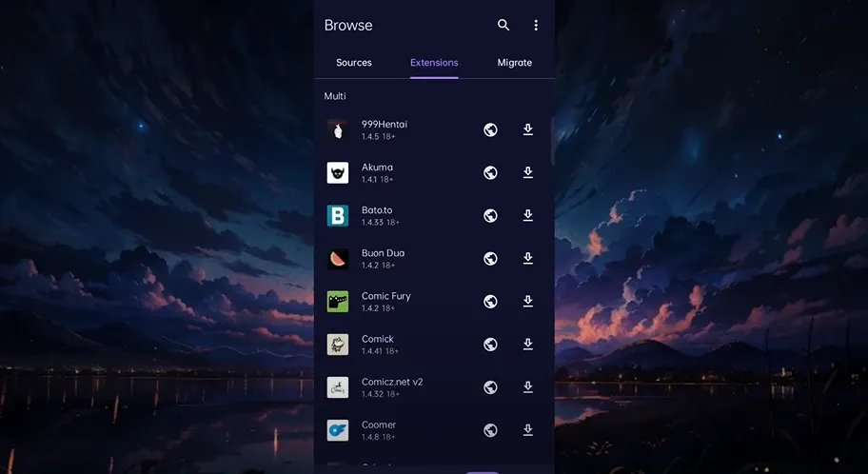The height and width of the screenshot is (474, 868).
Task: Click the extensions list scrollbar handle
Action: click(x=552, y=141)
